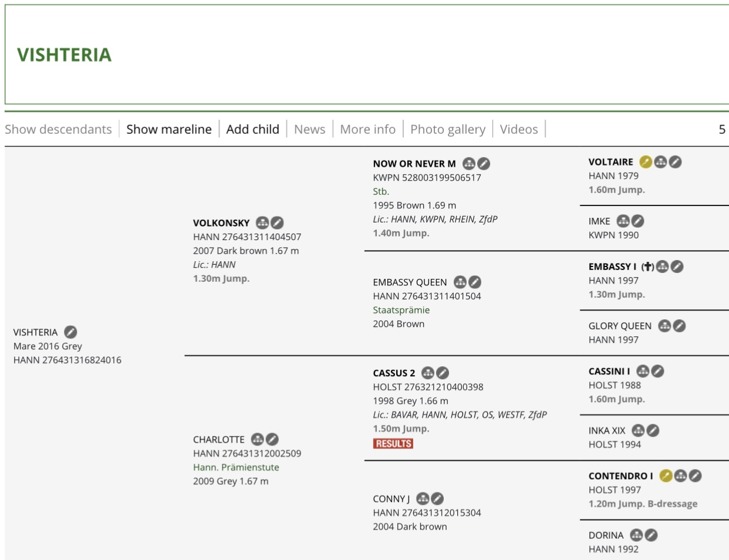Open the CONTENDRO I horse page
729x560 pixels.
click(621, 476)
